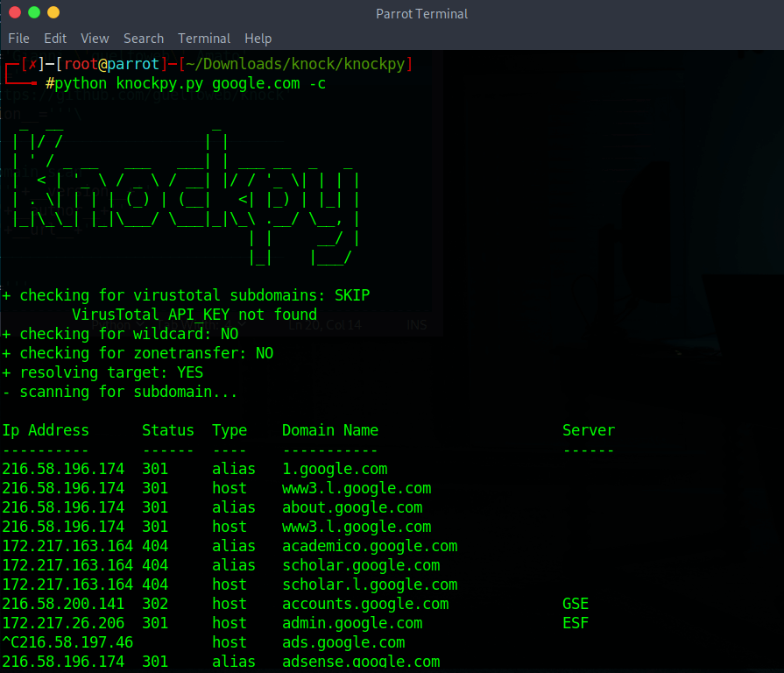This screenshot has width=784, height=673.
Task: Click status 404 for academico.google.com
Action: (x=155, y=546)
